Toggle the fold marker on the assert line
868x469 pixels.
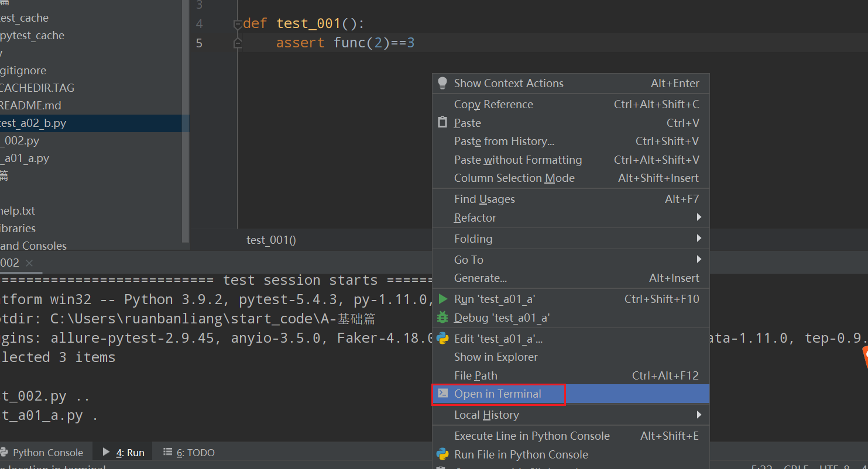point(238,43)
